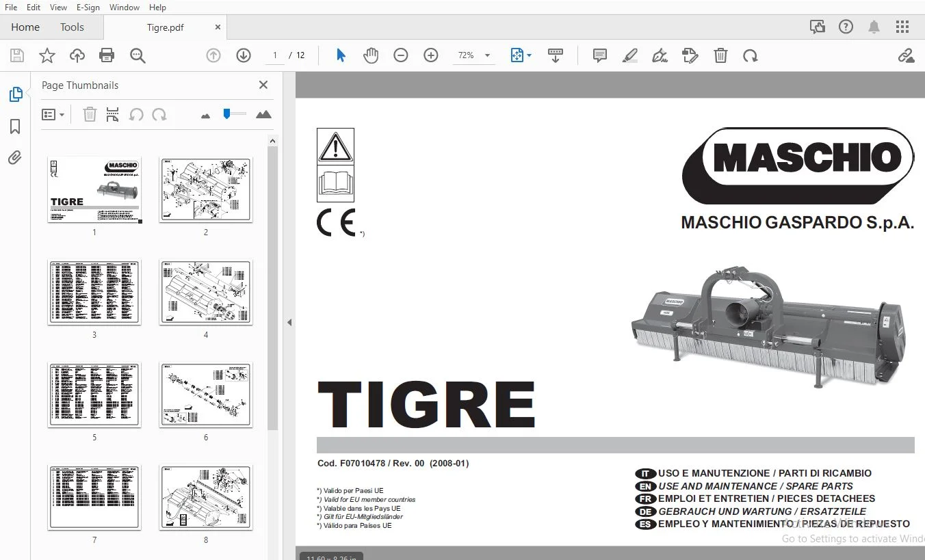Click the current page number field
Image resolution: width=925 pixels, height=560 pixels.
click(x=275, y=55)
